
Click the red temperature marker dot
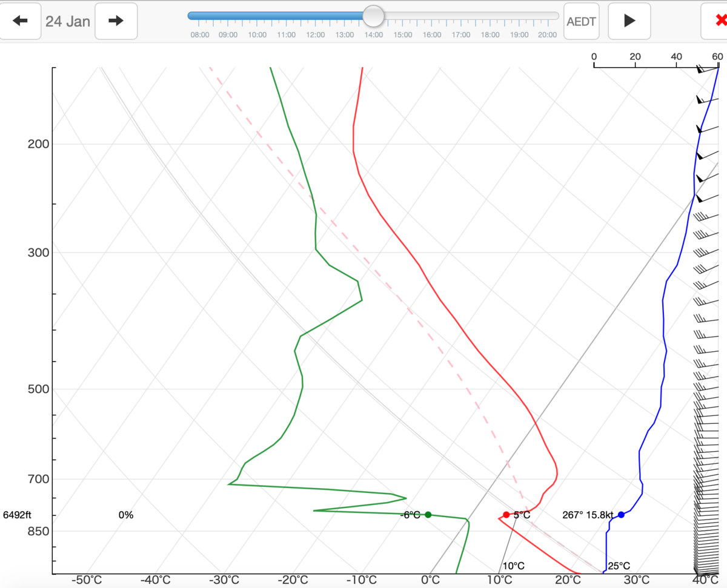(506, 515)
